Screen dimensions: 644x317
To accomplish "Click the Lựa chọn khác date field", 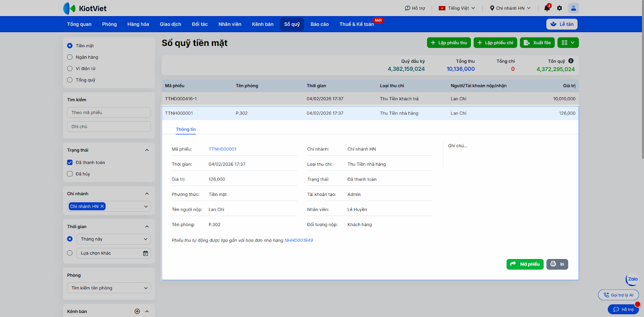I will click(x=114, y=253).
